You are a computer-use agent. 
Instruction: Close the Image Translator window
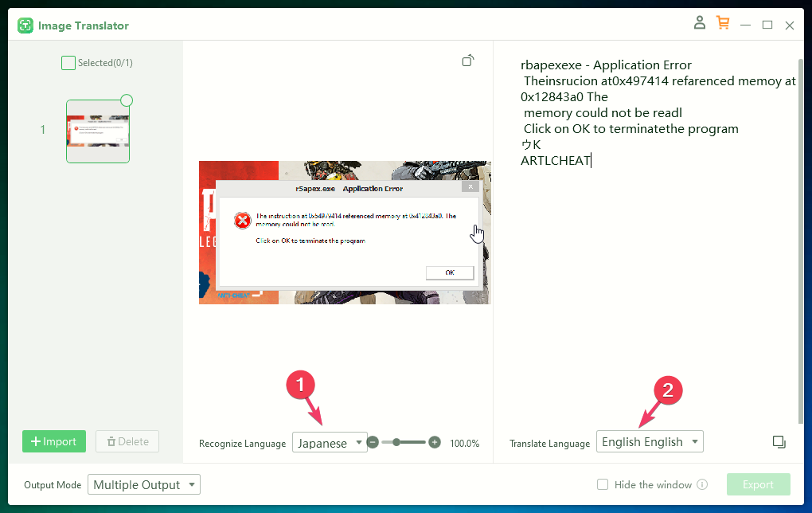[x=789, y=25]
